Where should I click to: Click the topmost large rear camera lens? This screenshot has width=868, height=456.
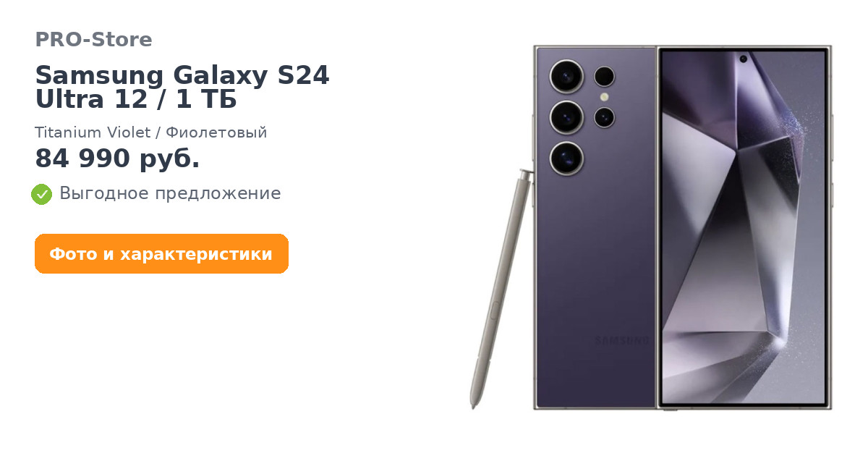pos(566,75)
